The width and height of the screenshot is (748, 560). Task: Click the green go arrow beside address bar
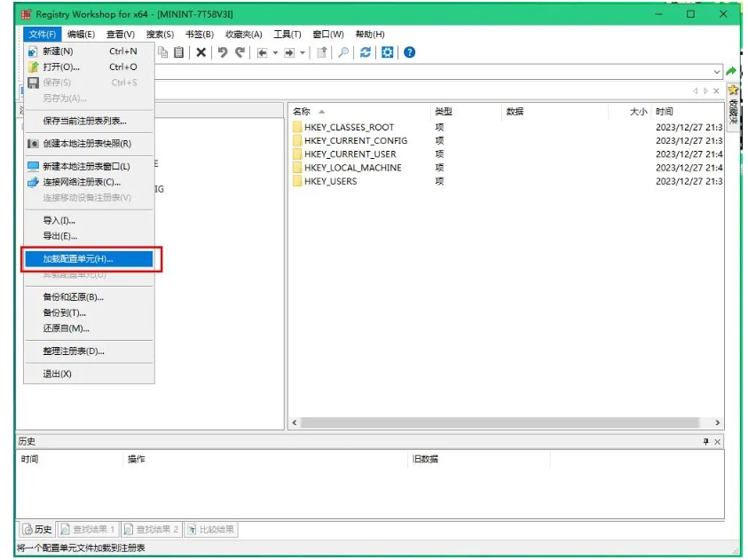click(731, 72)
